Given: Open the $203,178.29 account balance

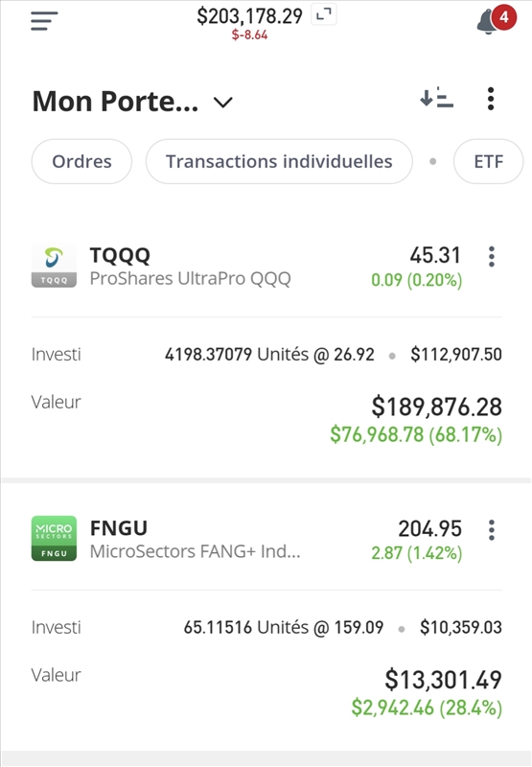Looking at the screenshot, I should 250,16.
